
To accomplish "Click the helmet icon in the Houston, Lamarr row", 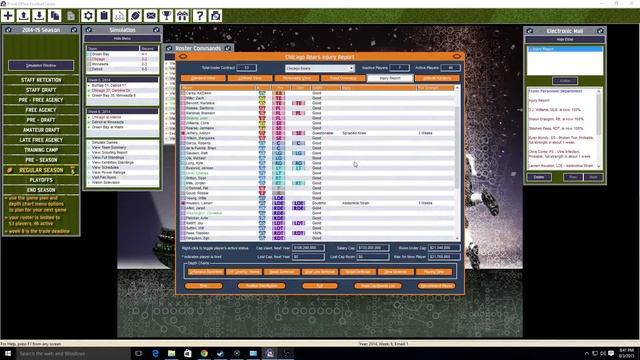I will [262, 203].
